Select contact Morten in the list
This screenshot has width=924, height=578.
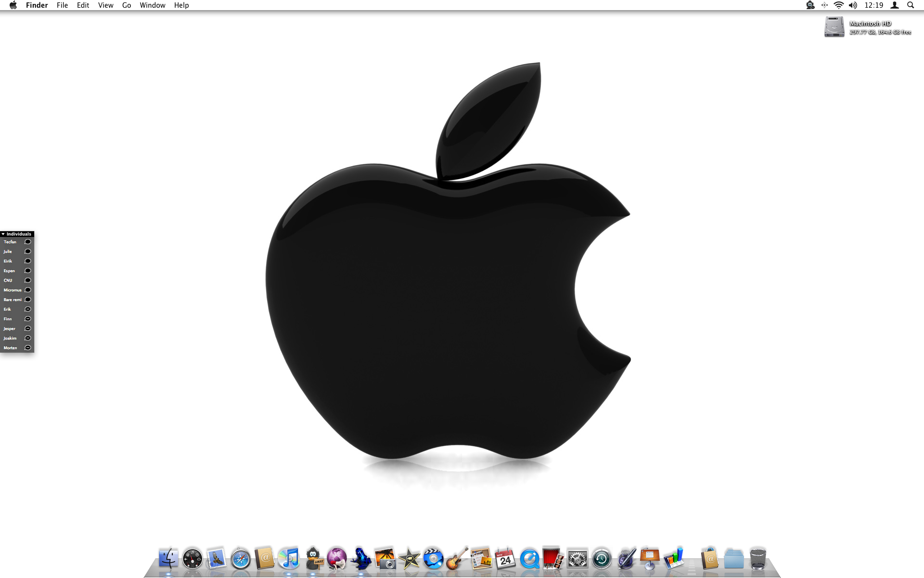pos(17,348)
